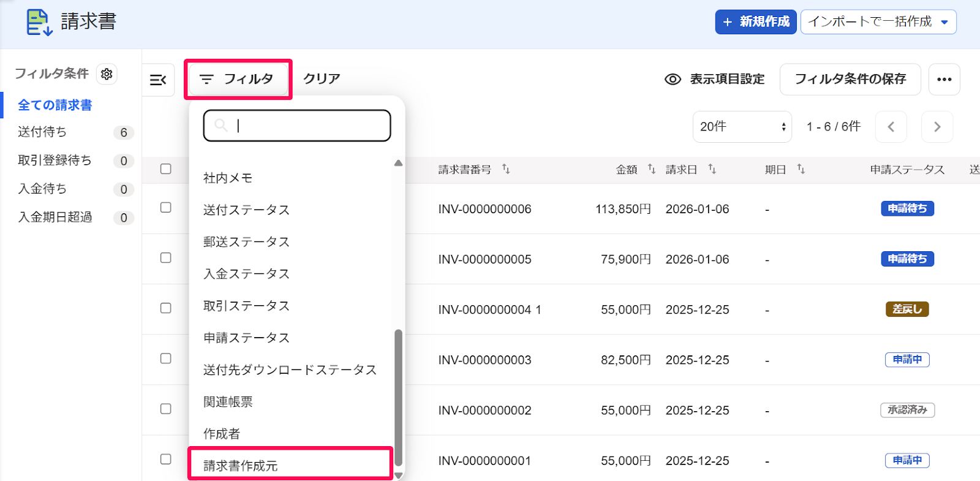The image size is (980, 481).
Task: Click the plus icon in 新規作成
Action: point(728,22)
